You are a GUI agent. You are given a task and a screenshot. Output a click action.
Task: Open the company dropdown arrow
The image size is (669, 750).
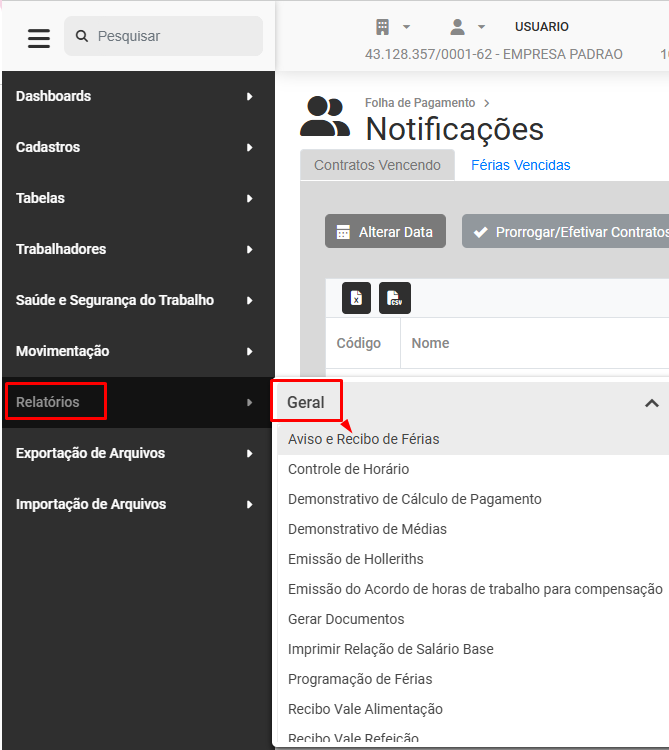click(406, 27)
